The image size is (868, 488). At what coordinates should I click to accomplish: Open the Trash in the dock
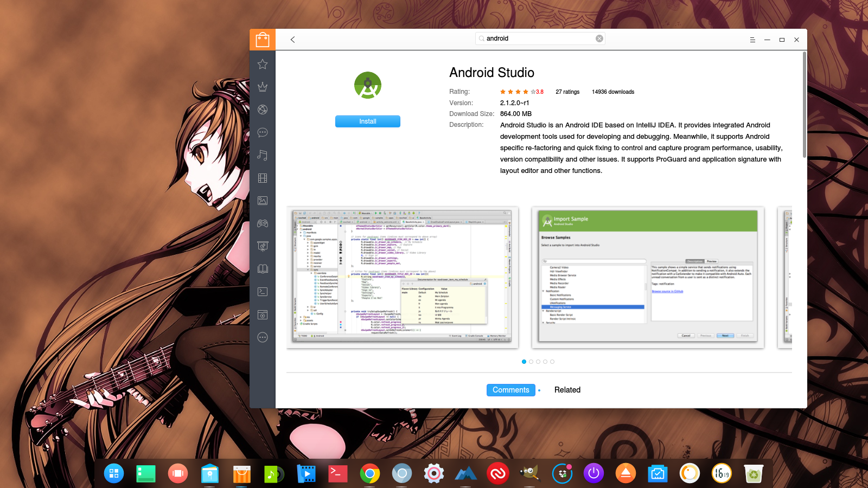(754, 473)
